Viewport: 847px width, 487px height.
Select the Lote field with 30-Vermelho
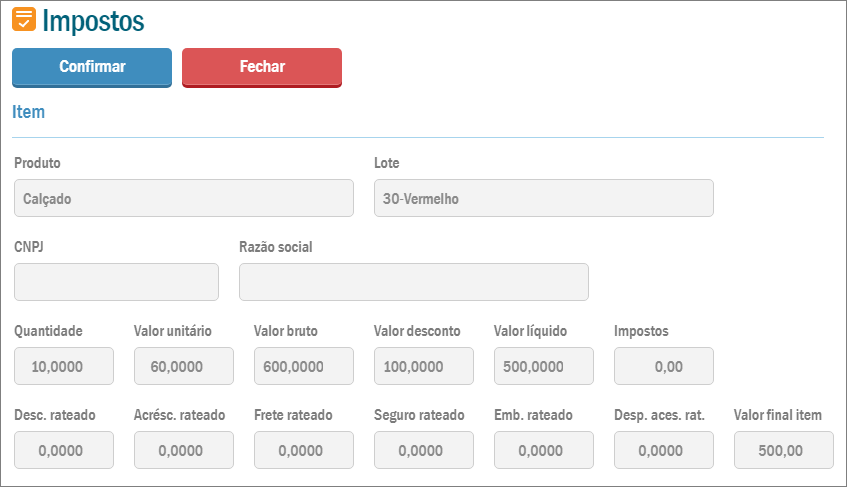(x=543, y=198)
